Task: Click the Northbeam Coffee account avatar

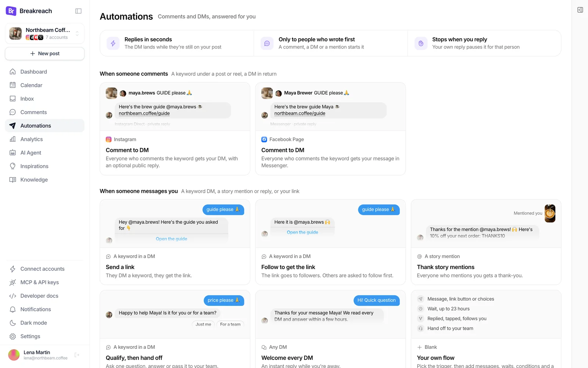Action: [x=15, y=33]
